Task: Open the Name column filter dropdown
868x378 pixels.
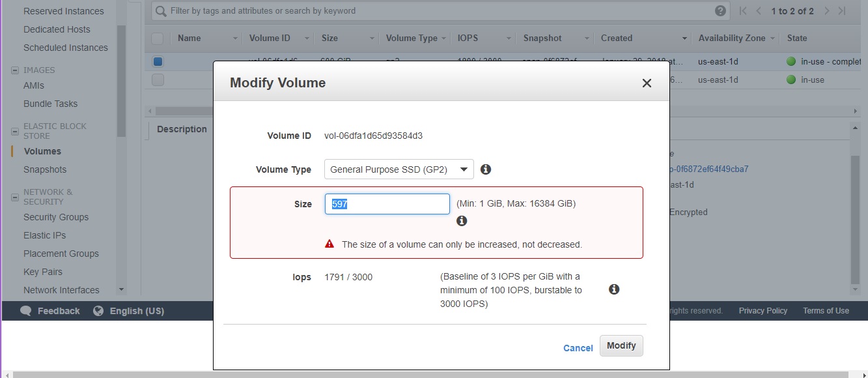Action: 234,38
